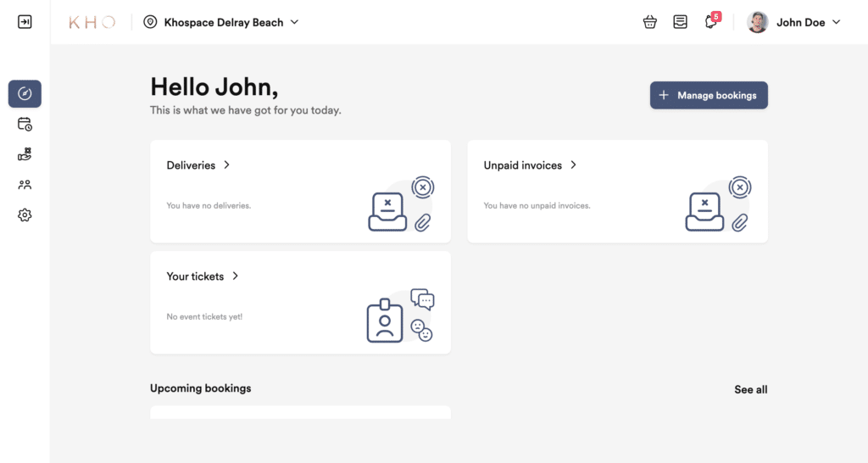
Task: Open the messages list icon in header
Action: (x=680, y=22)
